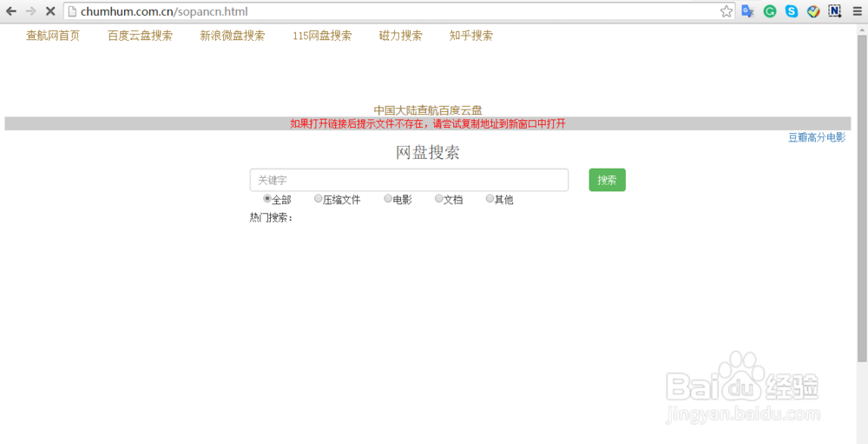
Task: Open 磁力搜索 navigation link
Action: (401, 36)
